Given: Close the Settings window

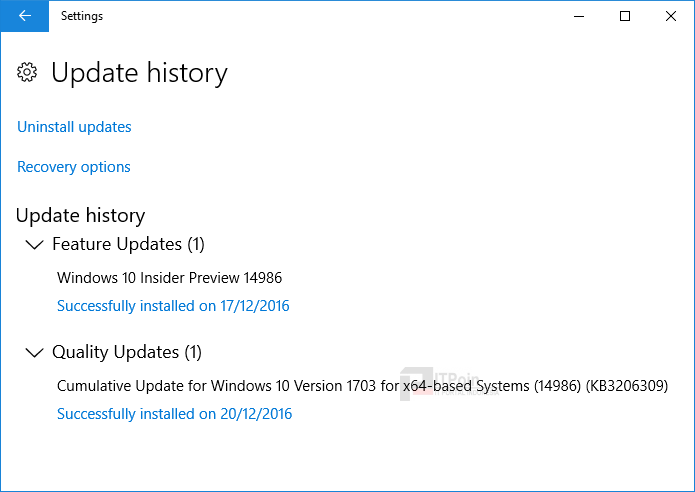Looking at the screenshot, I should click(x=671, y=16).
